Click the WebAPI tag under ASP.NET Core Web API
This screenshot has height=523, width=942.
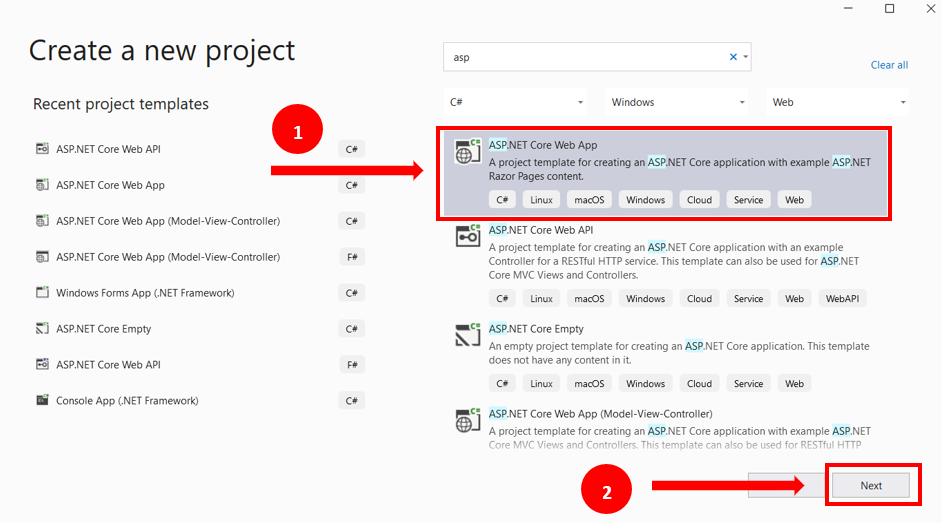pos(842,298)
